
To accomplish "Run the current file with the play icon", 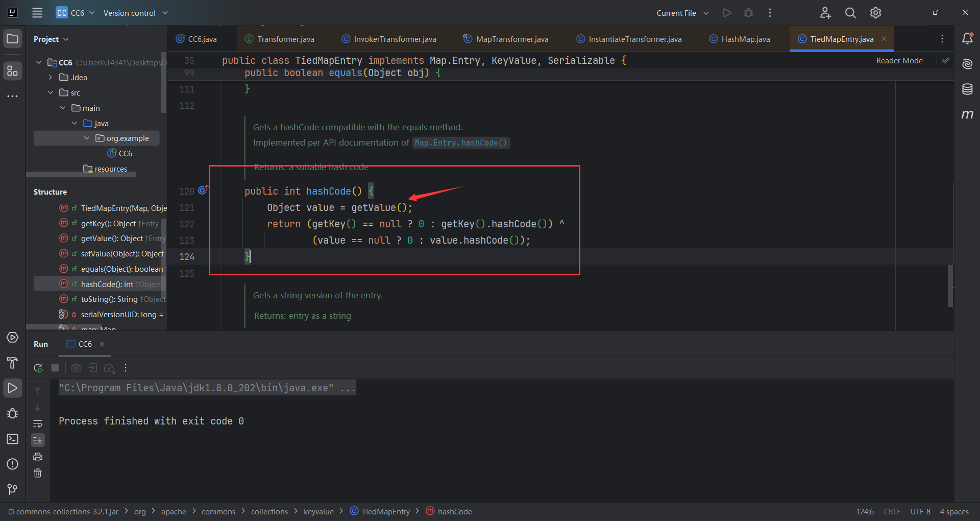I will point(727,13).
